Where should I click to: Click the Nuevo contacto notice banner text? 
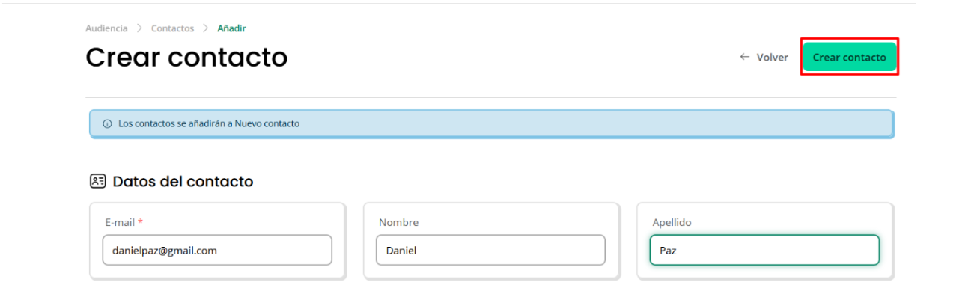click(x=209, y=123)
